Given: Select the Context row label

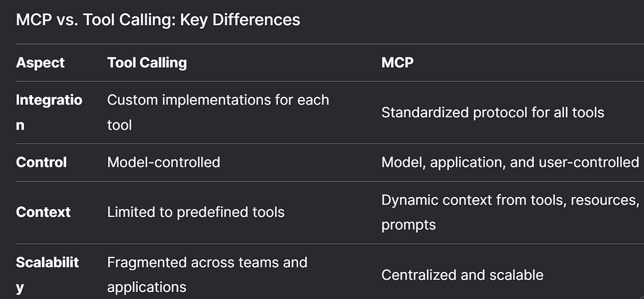Looking at the screenshot, I should pyautogui.click(x=43, y=212).
